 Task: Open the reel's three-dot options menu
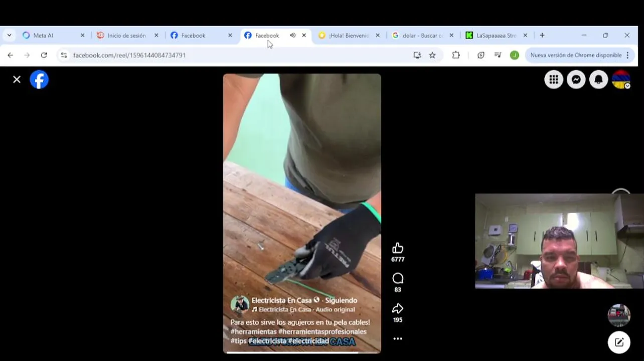coord(398,338)
